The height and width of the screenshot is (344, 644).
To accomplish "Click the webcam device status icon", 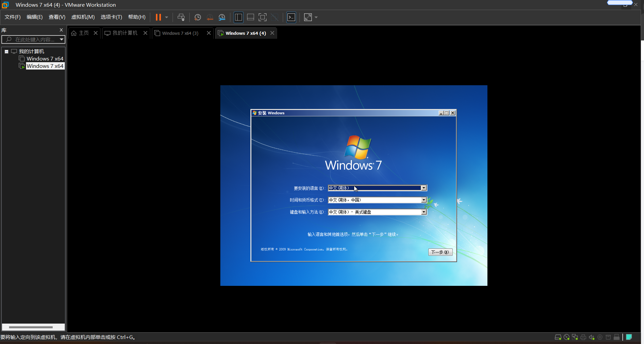I will pos(600,337).
